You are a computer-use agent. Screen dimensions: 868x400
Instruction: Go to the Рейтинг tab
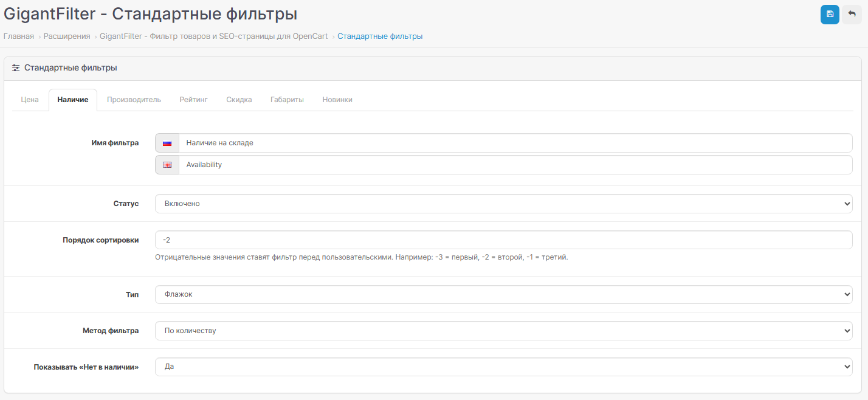click(193, 100)
